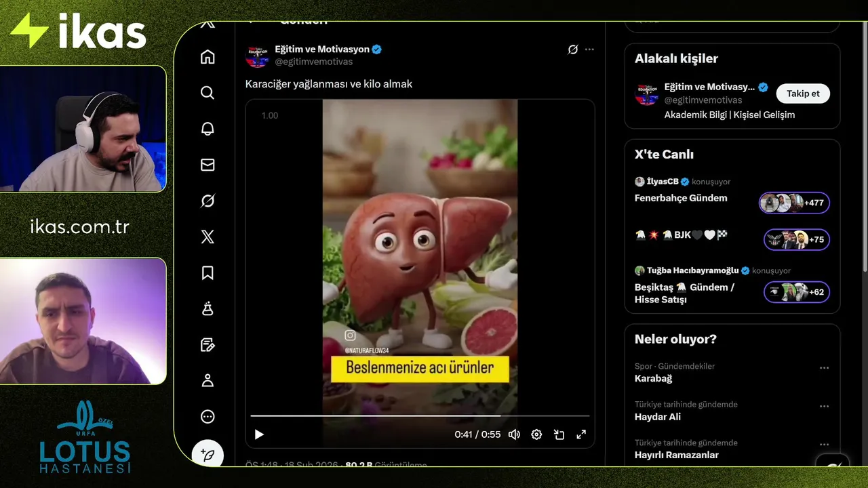Open Beşiktaş Gündem / Hisse Satışı space
Screen dimensions: 868x488
click(685, 293)
